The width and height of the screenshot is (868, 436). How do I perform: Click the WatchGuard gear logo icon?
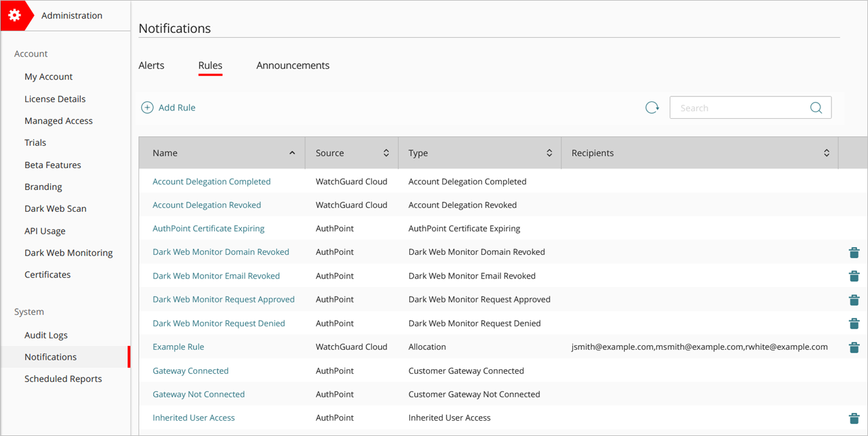point(15,15)
